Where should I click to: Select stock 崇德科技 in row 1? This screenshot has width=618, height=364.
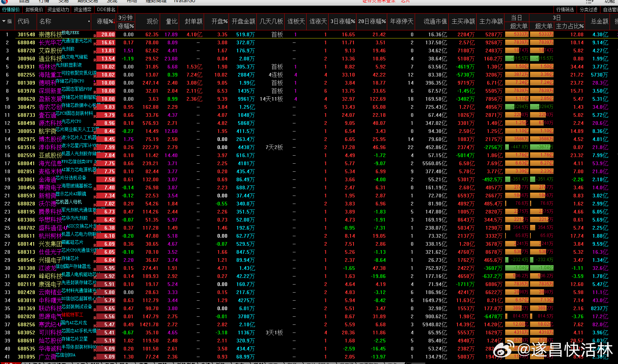click(x=50, y=34)
